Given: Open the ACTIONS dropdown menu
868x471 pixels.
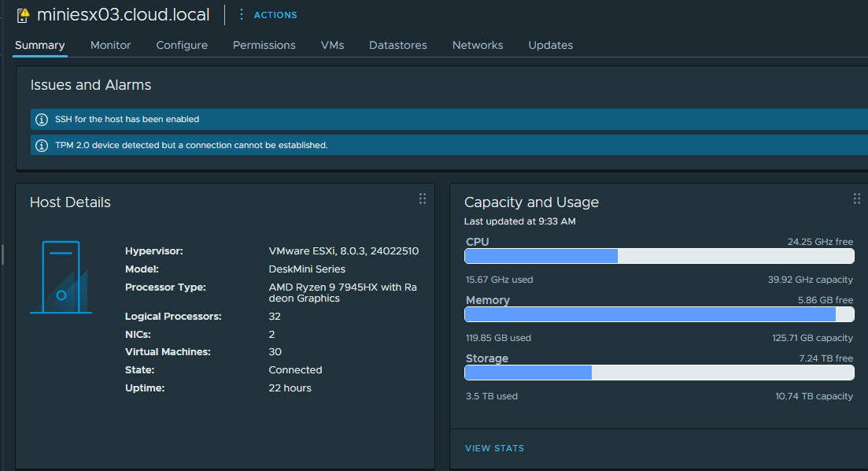Looking at the screenshot, I should (x=275, y=15).
